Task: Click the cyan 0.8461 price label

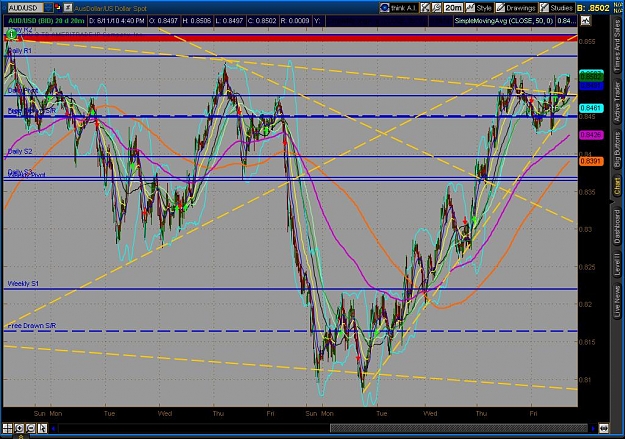Action: point(591,108)
